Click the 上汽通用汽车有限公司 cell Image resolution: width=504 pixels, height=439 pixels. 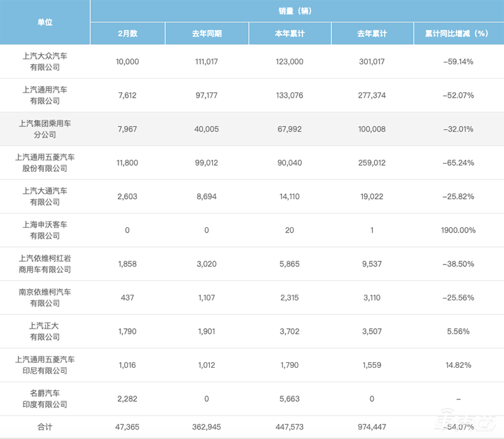(x=47, y=95)
